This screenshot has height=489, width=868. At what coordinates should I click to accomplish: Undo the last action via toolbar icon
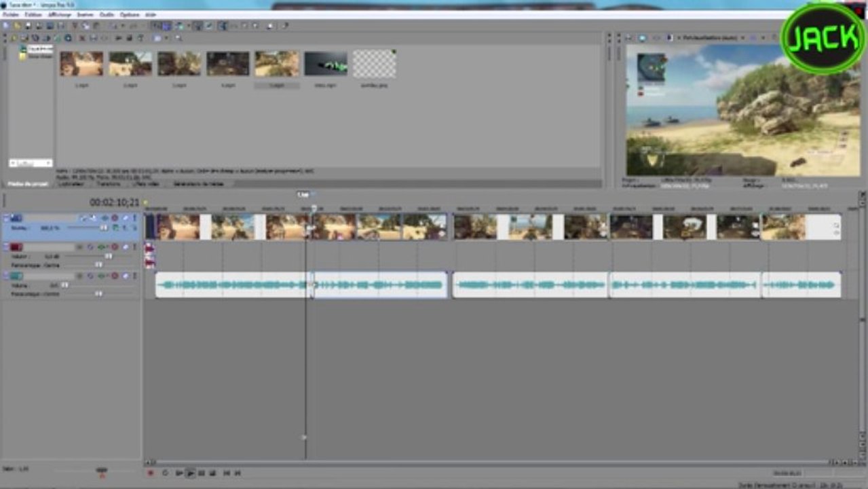tap(113, 25)
